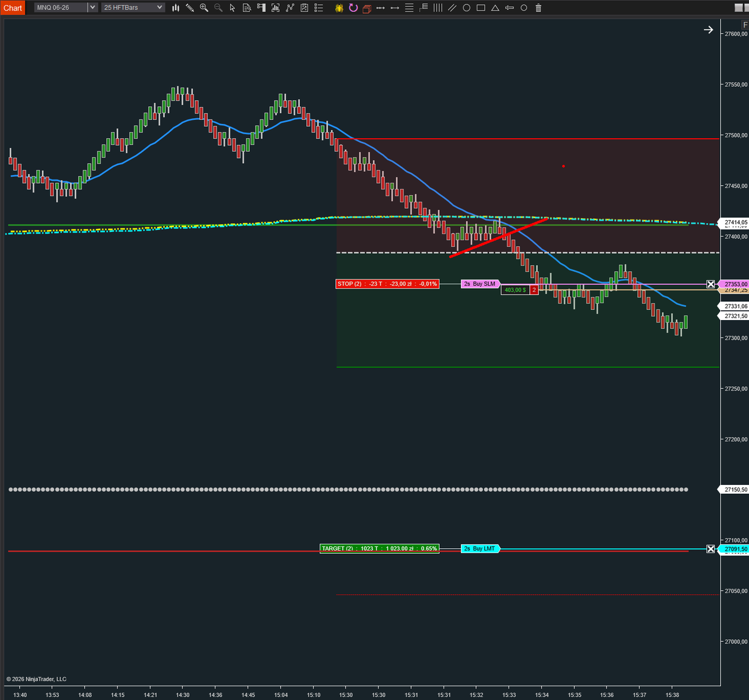Edit the MNQ 06-26 instrument field

click(61, 7)
